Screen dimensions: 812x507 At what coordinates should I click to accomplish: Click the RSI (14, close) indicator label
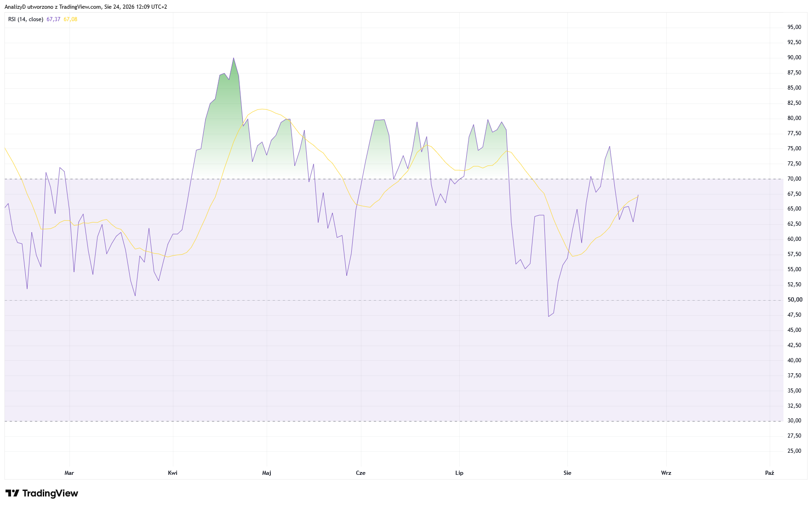pyautogui.click(x=26, y=19)
